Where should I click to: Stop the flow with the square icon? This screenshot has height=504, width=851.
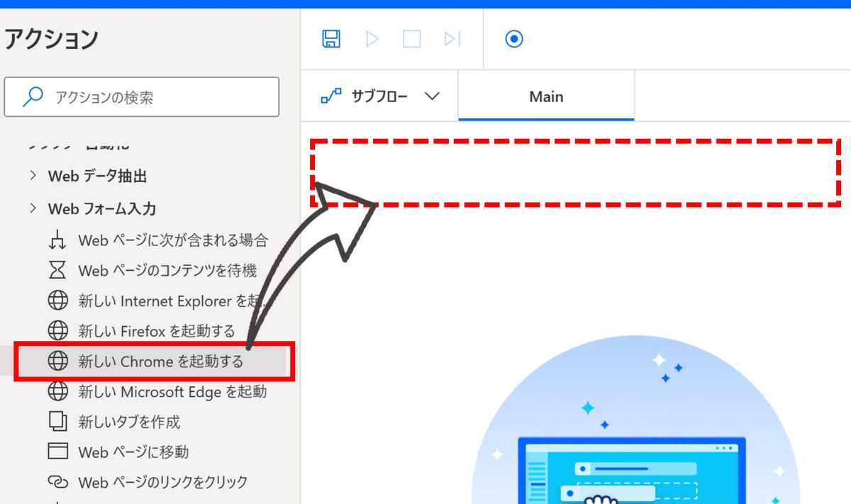[x=412, y=38]
